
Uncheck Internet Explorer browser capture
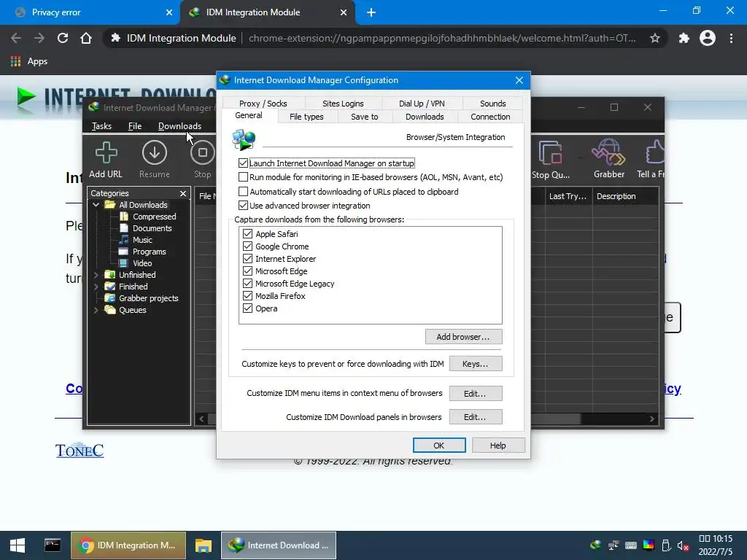pos(247,259)
